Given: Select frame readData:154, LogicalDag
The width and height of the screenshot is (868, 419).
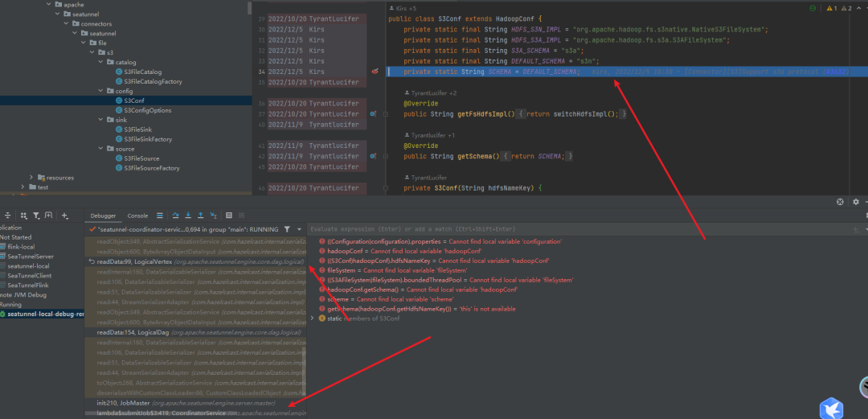Looking at the screenshot, I should pos(195,332).
